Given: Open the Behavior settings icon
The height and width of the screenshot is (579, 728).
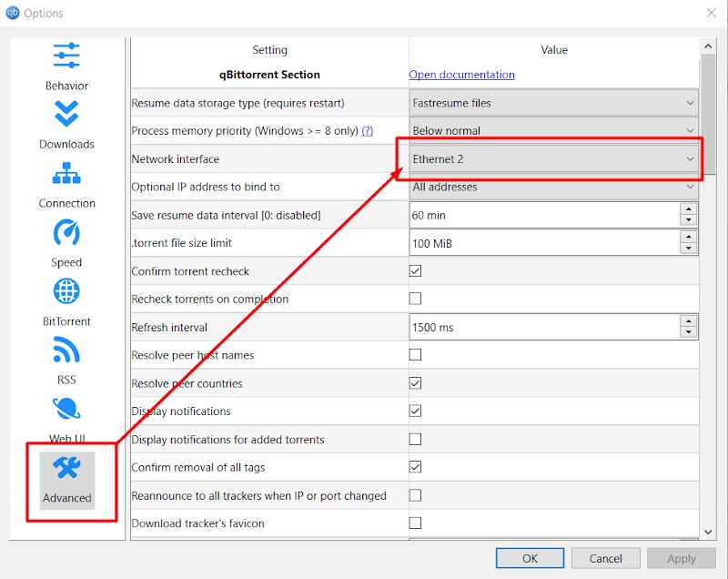Looking at the screenshot, I should (x=66, y=56).
